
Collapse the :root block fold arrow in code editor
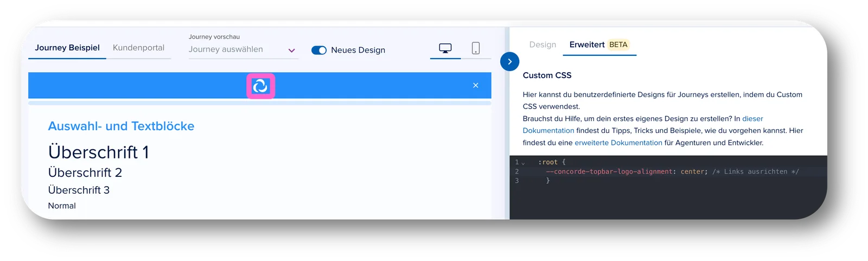(x=523, y=163)
